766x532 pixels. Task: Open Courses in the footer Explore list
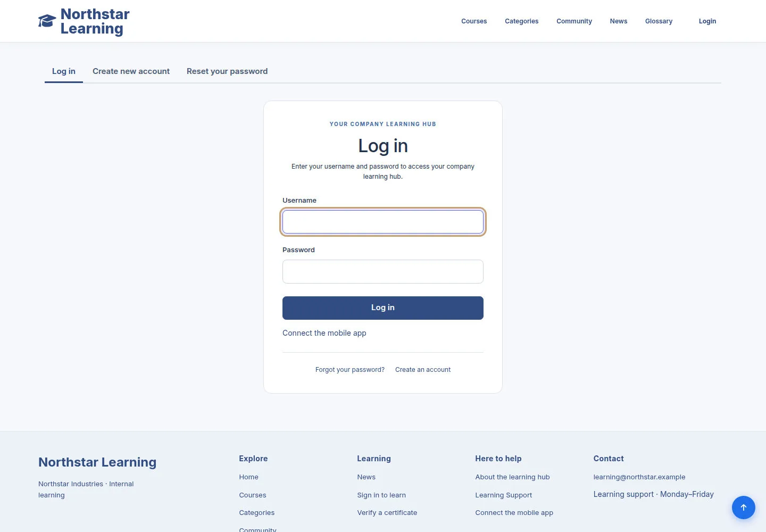(x=253, y=495)
